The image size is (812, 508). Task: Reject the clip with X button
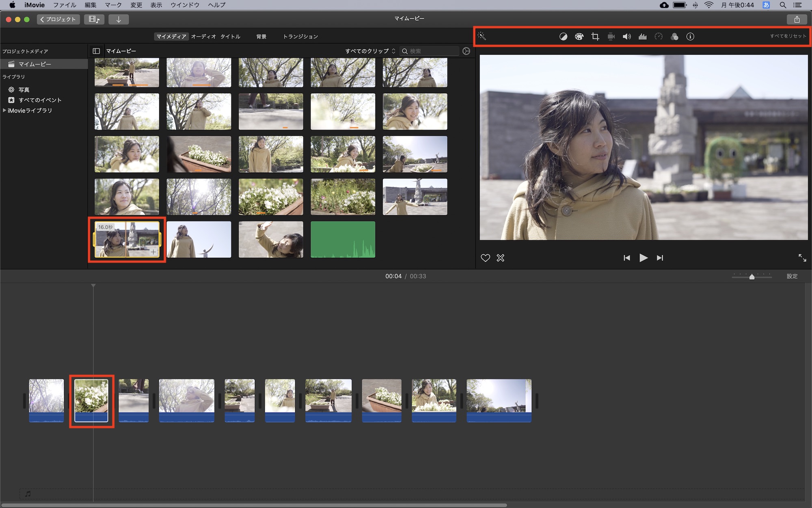coord(500,258)
